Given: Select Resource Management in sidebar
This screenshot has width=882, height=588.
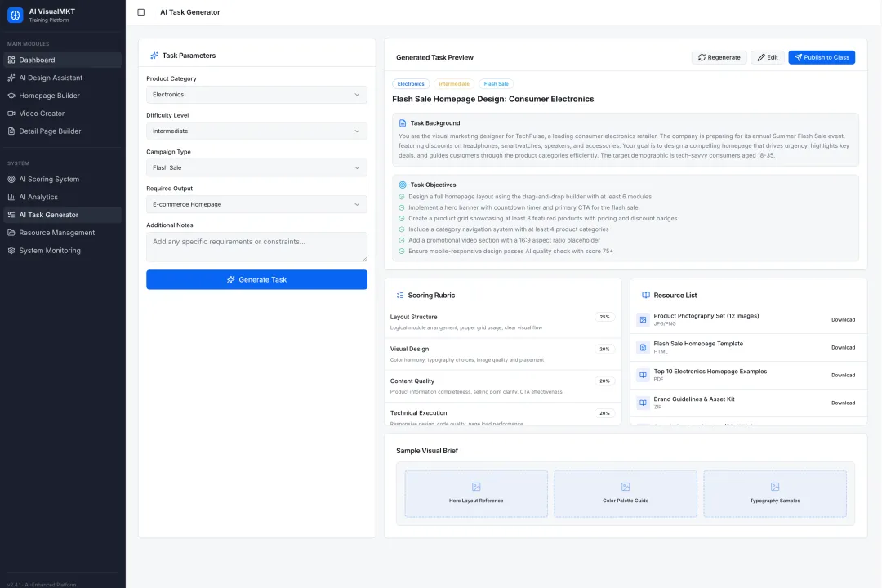Looking at the screenshot, I should (x=62, y=233).
